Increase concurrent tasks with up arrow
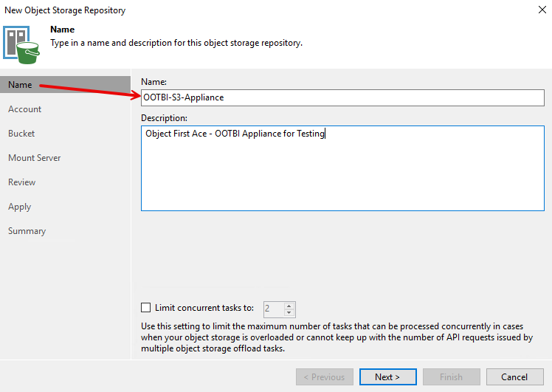The image size is (552, 392). click(x=289, y=305)
